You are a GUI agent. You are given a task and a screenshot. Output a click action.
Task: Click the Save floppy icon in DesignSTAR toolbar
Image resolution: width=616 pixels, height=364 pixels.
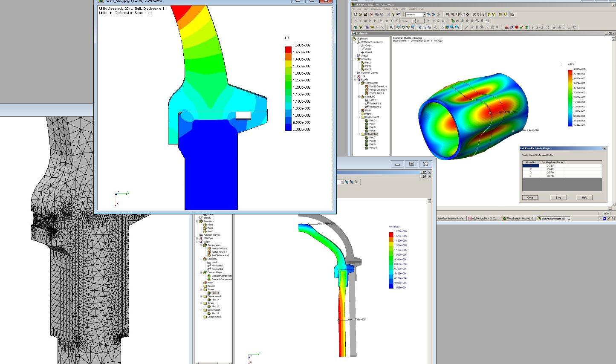365,14
